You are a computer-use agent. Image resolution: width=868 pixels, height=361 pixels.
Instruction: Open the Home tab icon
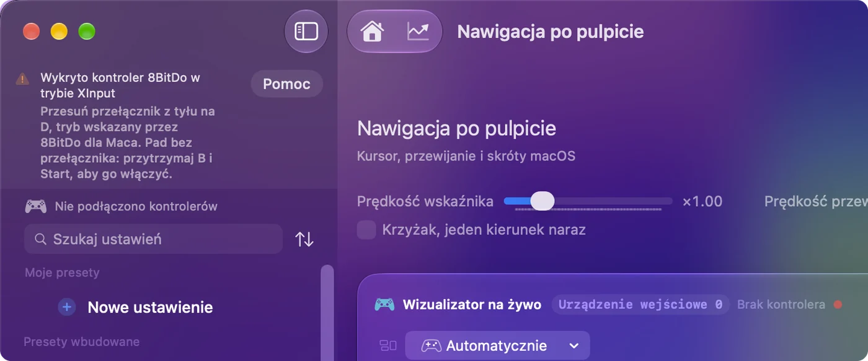point(372,31)
